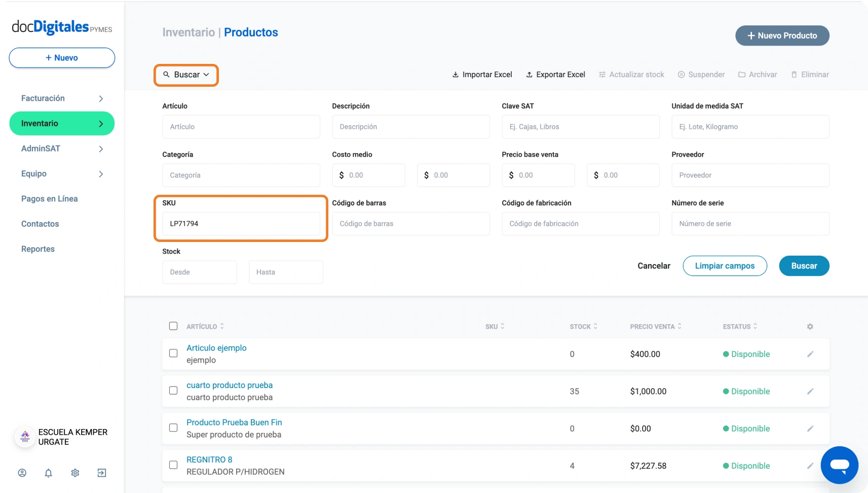868x493 pixels.
Task: Open Reportes in the sidebar
Action: coord(38,249)
